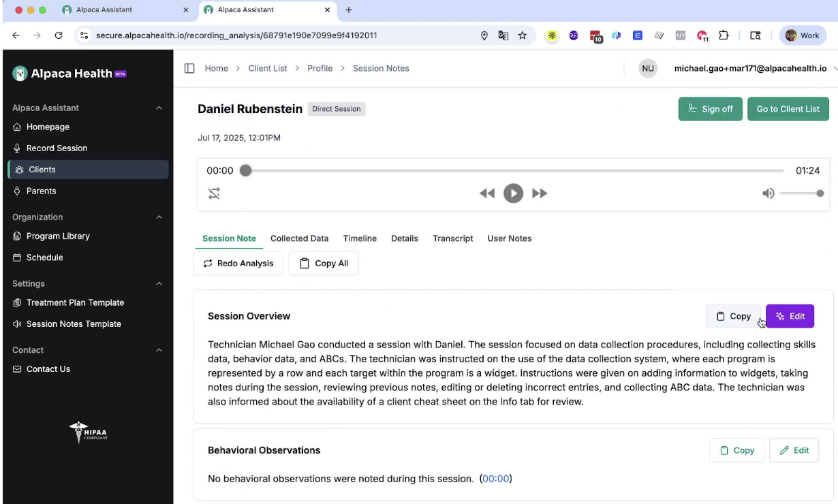Open the 00:00 timestamp link
Viewport: 838px width, 504px height.
pos(495,479)
